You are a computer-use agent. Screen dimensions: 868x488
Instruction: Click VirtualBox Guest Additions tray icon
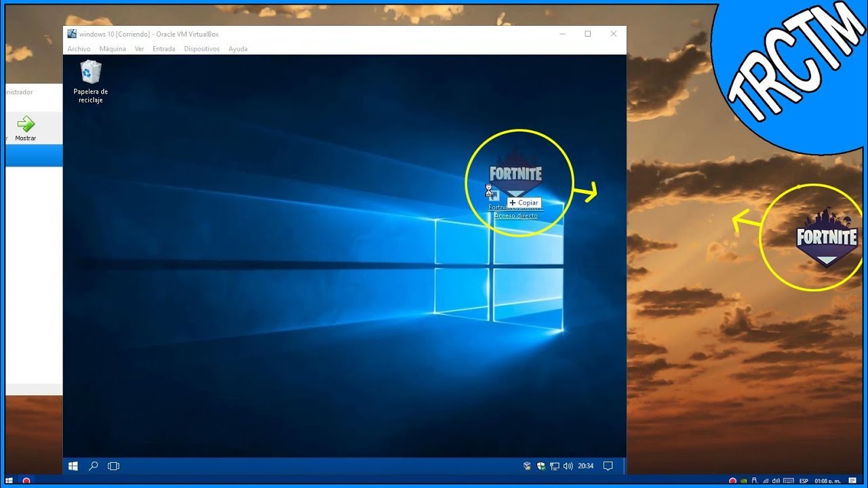pyautogui.click(x=527, y=466)
